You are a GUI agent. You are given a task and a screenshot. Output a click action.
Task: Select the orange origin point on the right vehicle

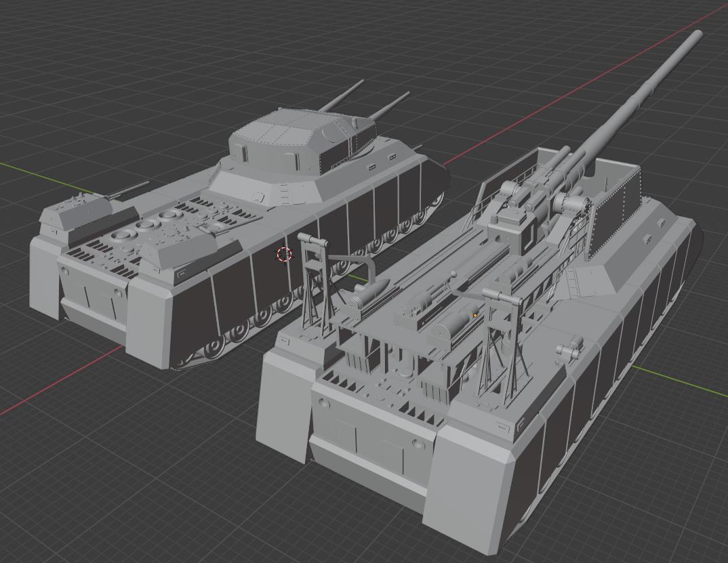click(475, 316)
